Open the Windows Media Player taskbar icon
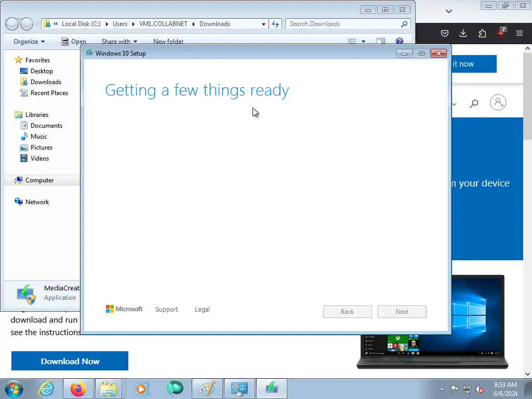This screenshot has width=532, height=399. click(141, 389)
